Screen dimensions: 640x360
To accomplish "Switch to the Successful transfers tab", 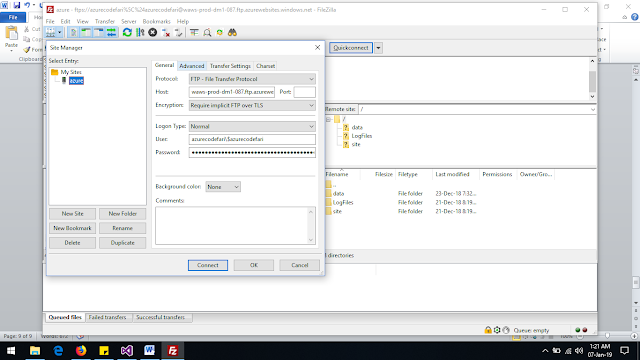I will [160, 317].
